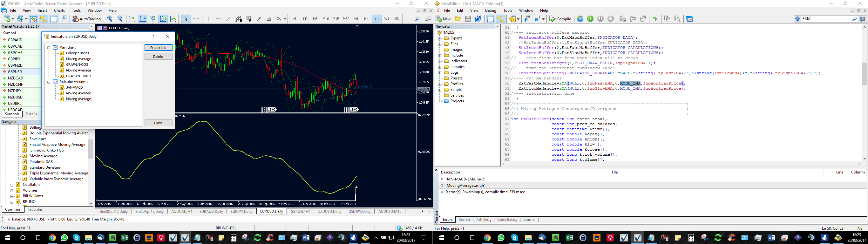The image size is (868, 244).
Task: Zoom in on the MetaTrader chart
Action: pyautogui.click(x=110, y=19)
